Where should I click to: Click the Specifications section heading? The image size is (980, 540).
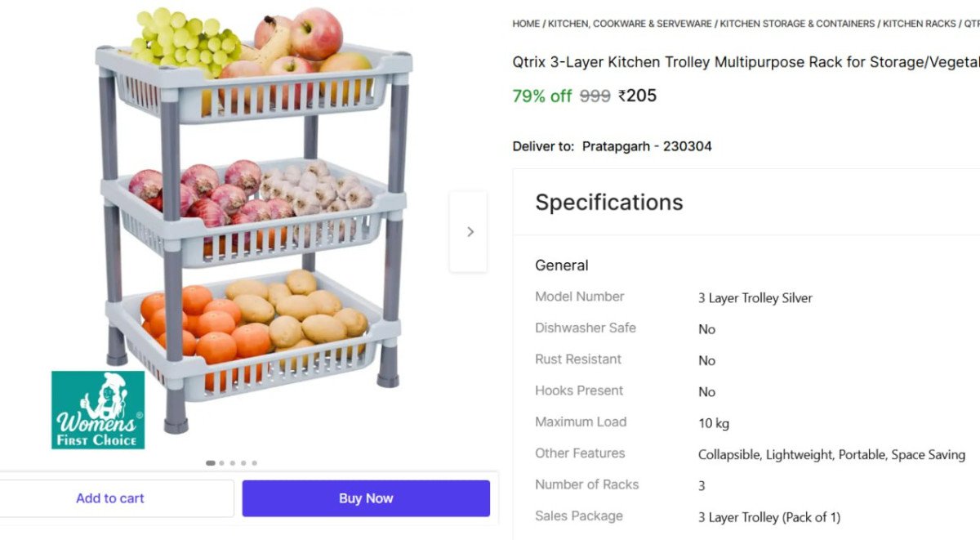point(609,203)
